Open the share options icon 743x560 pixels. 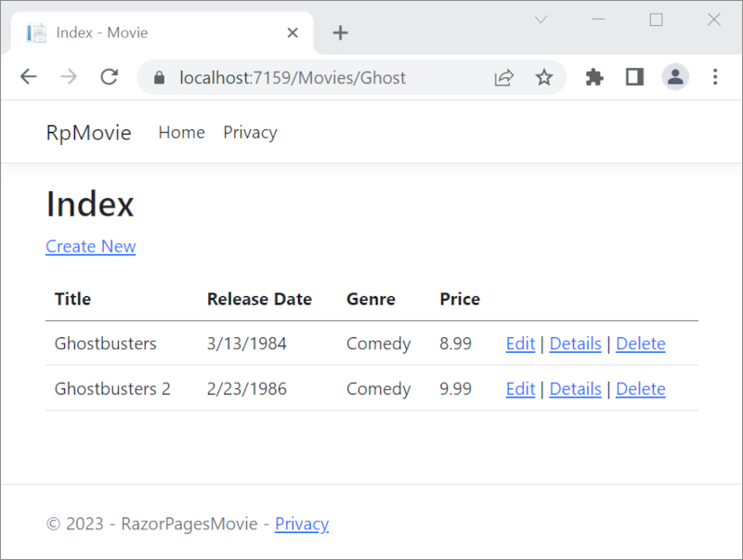click(x=503, y=77)
